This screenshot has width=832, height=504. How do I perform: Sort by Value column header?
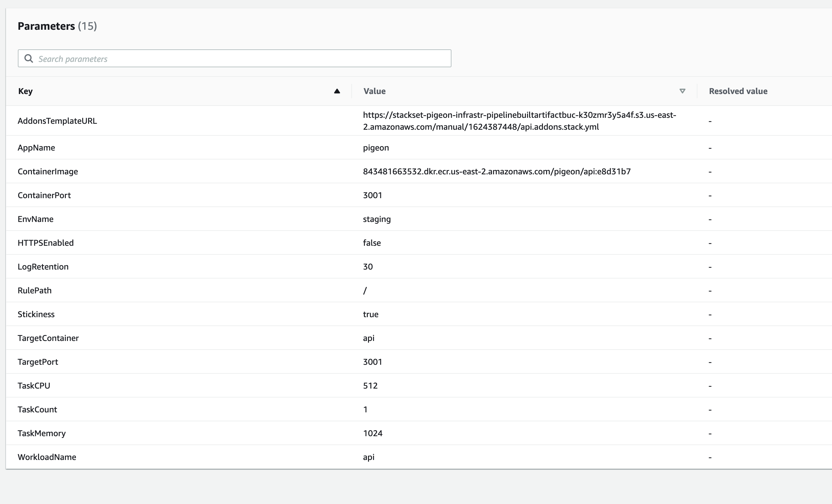tap(375, 91)
